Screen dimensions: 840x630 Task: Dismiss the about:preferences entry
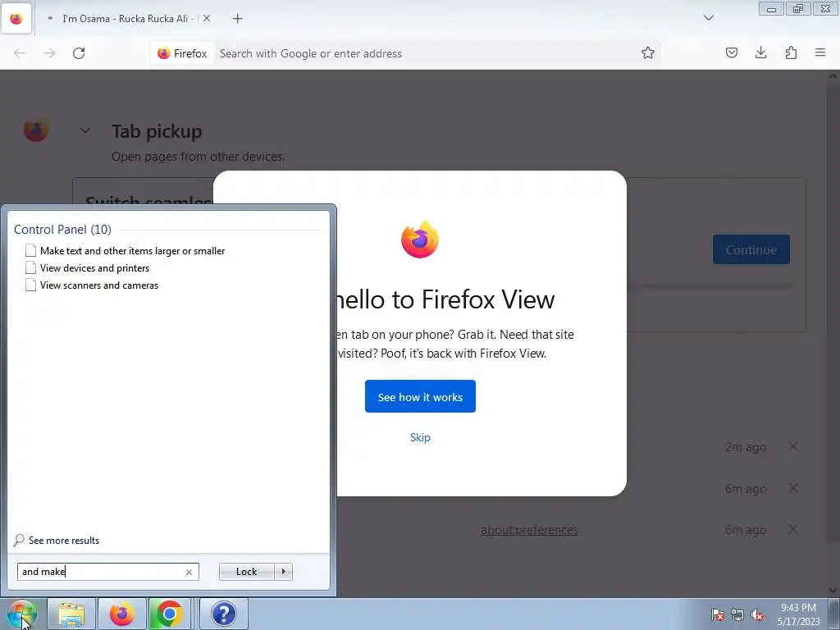pos(793,530)
